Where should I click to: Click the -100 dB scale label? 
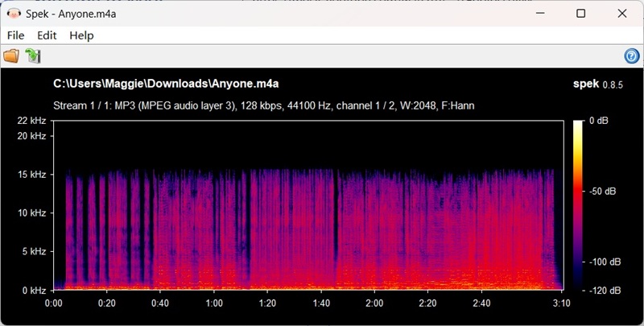pos(605,262)
